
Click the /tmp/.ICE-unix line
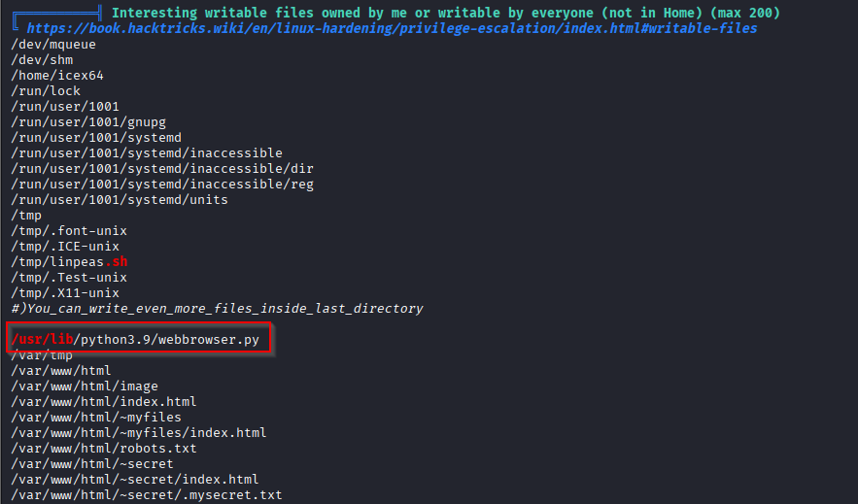click(65, 247)
